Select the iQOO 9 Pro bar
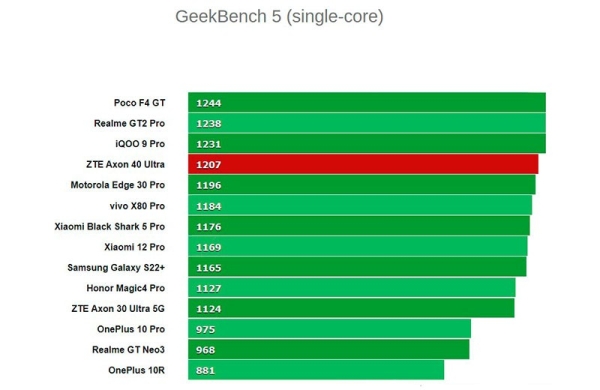The image size is (600, 390). [367, 144]
